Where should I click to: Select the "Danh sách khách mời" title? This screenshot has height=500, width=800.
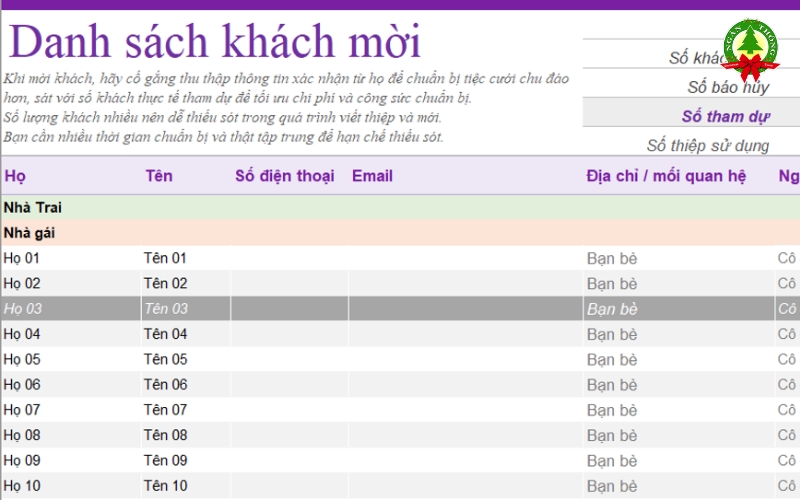click(x=214, y=42)
